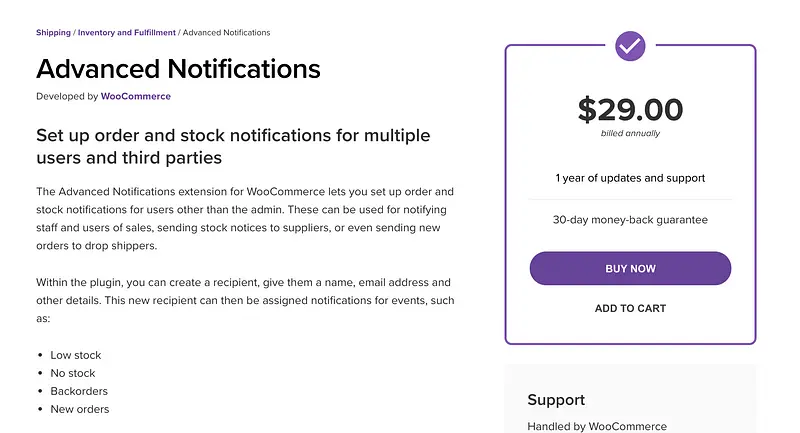Open the WooCommerce developer link
Image resolution: width=800 pixels, height=433 pixels.
click(x=136, y=96)
